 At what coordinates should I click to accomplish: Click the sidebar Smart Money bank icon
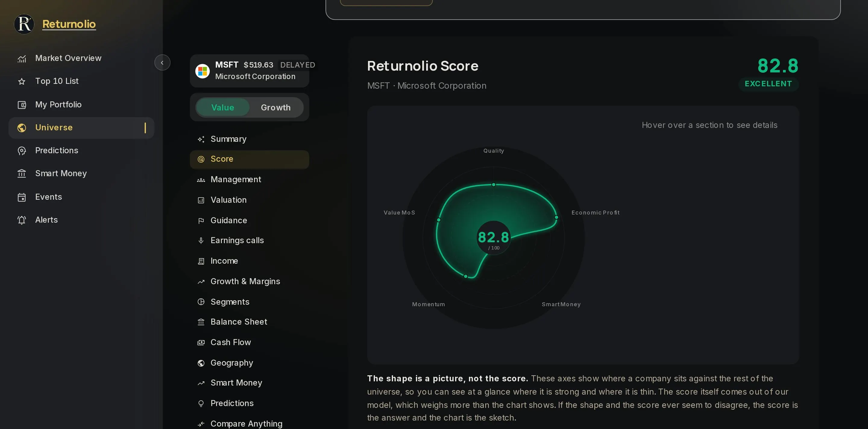pyautogui.click(x=22, y=174)
